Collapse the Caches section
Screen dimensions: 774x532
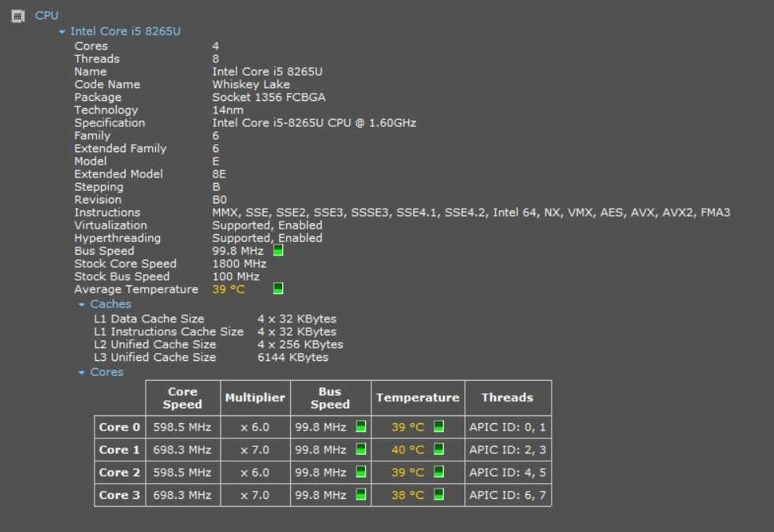click(81, 304)
